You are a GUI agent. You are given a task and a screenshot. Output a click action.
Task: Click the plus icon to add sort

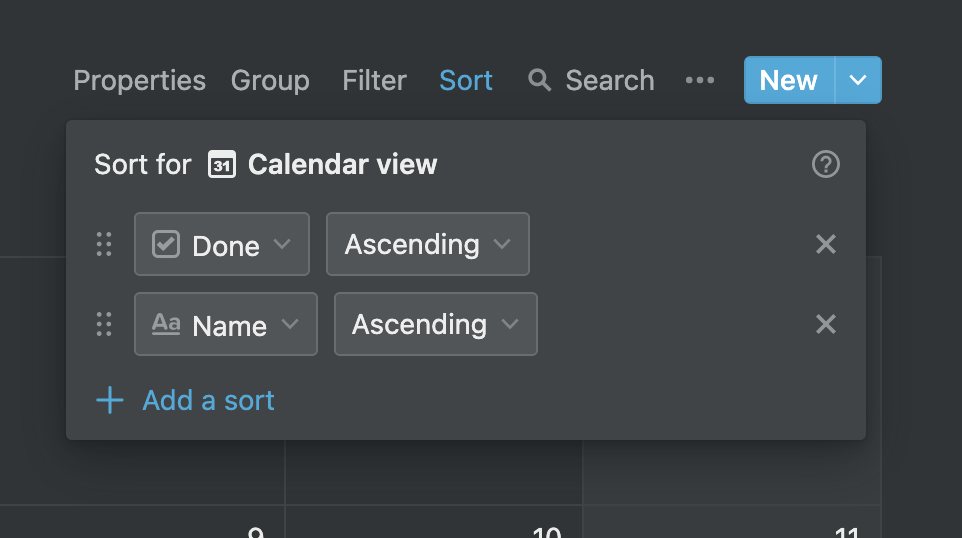110,400
